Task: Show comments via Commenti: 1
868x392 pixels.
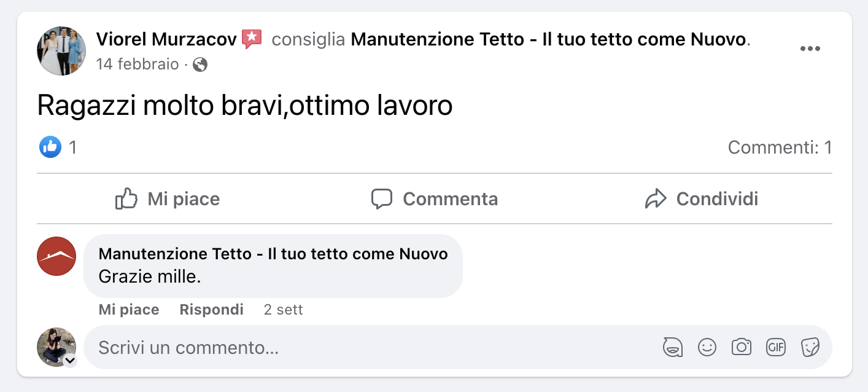Action: pos(780,147)
